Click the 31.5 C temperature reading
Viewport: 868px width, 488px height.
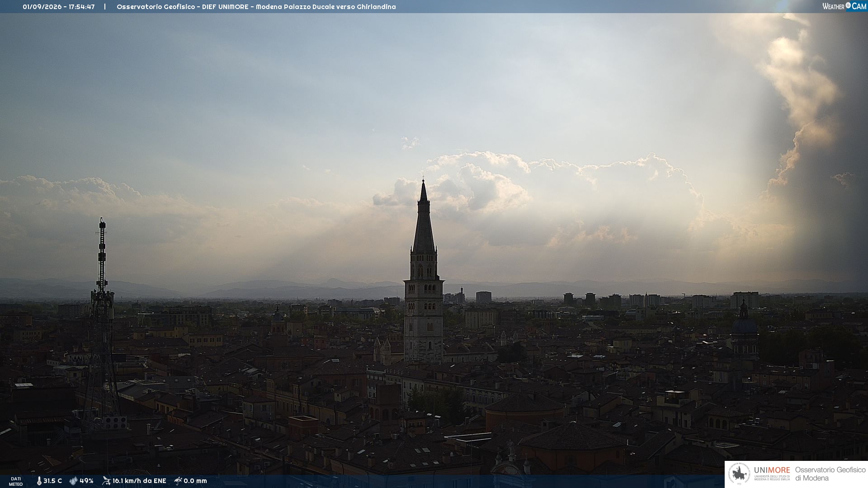[x=52, y=481]
